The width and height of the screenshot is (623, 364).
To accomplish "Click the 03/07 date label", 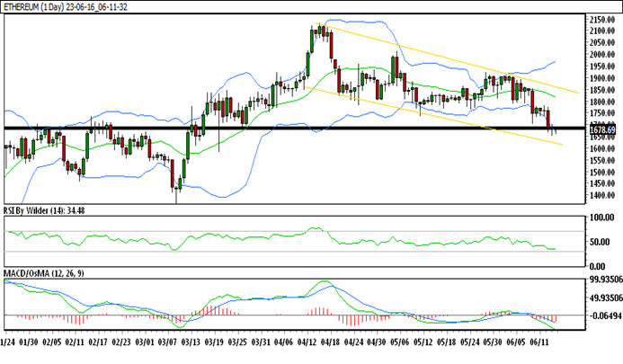I will (x=168, y=342).
